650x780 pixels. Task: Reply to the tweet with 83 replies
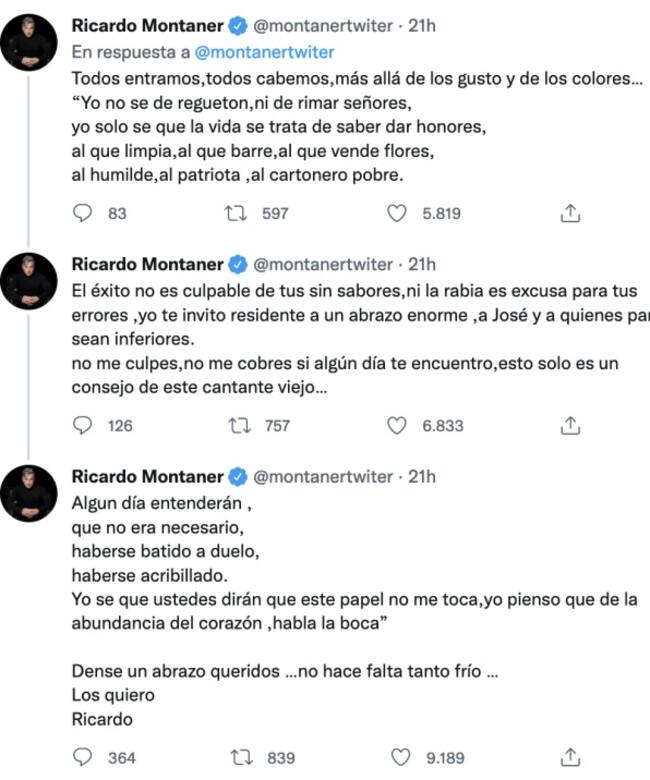tap(84, 213)
